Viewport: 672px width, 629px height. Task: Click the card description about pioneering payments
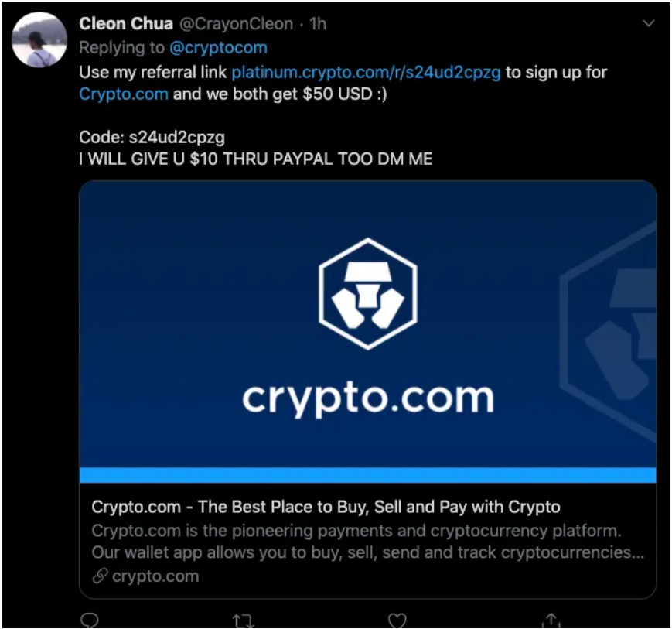tap(368, 542)
